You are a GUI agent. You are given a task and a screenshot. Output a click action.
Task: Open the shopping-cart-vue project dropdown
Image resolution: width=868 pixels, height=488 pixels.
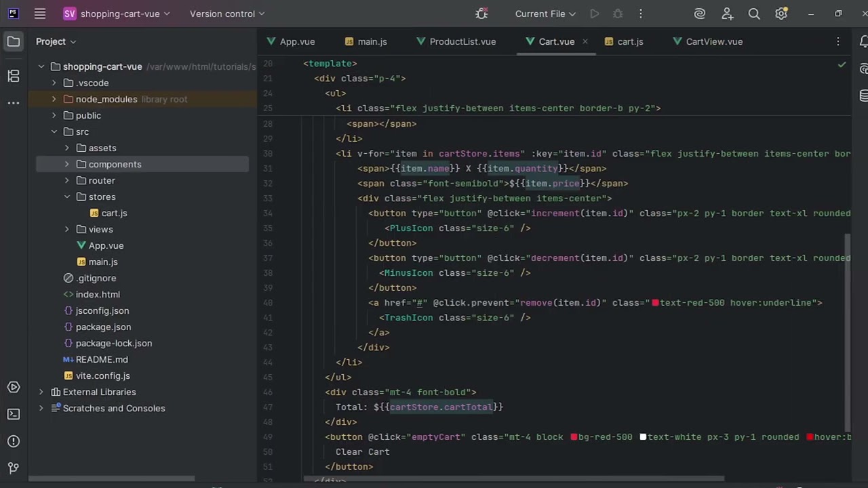coord(116,14)
